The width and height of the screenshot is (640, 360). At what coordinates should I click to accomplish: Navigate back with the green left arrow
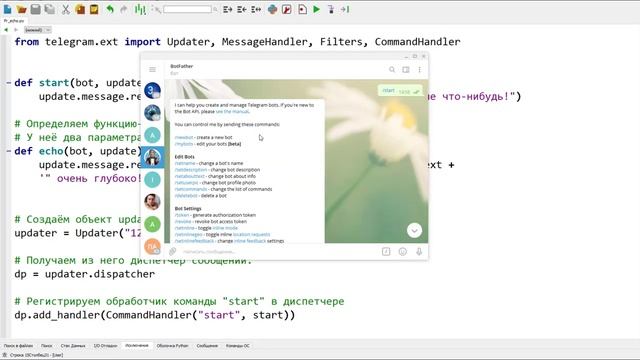[x=6, y=30]
